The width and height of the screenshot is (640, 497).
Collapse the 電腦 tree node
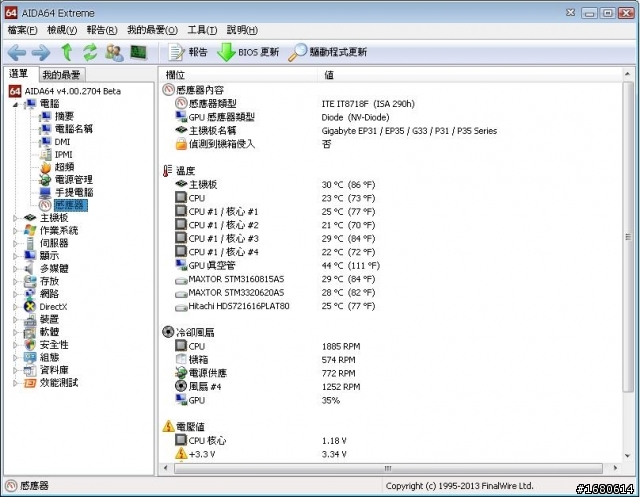coord(15,104)
